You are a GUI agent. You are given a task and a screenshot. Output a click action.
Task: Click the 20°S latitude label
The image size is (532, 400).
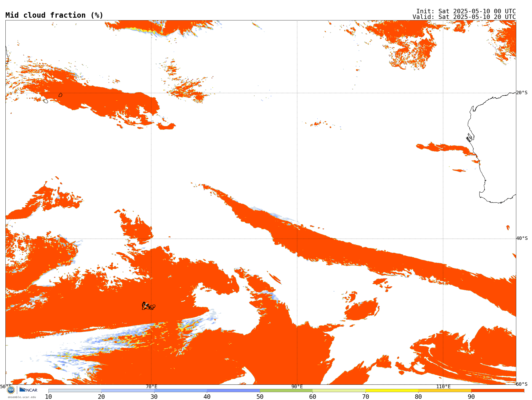click(522, 93)
